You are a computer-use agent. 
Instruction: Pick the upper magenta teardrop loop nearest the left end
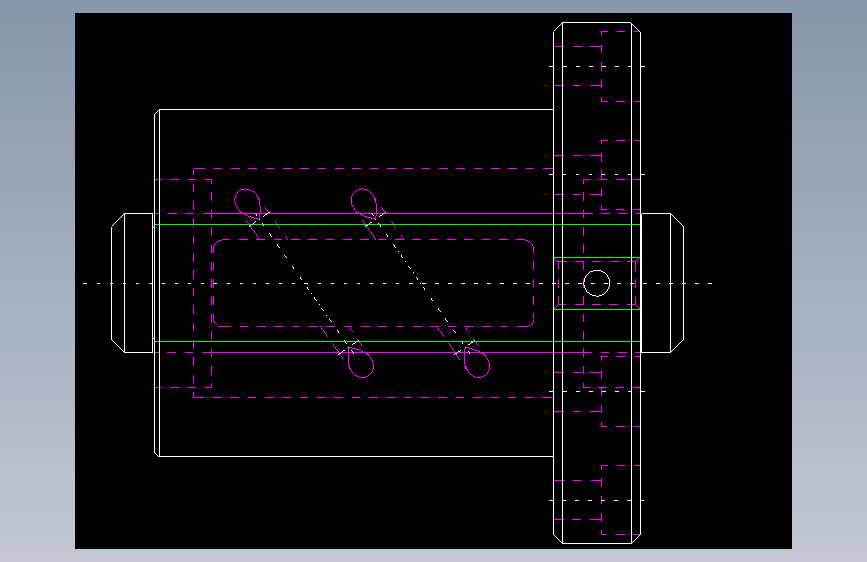[247, 204]
